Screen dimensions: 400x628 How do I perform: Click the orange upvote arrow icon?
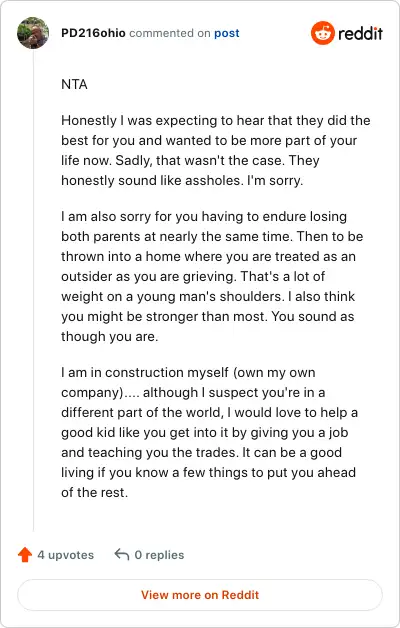[25, 555]
